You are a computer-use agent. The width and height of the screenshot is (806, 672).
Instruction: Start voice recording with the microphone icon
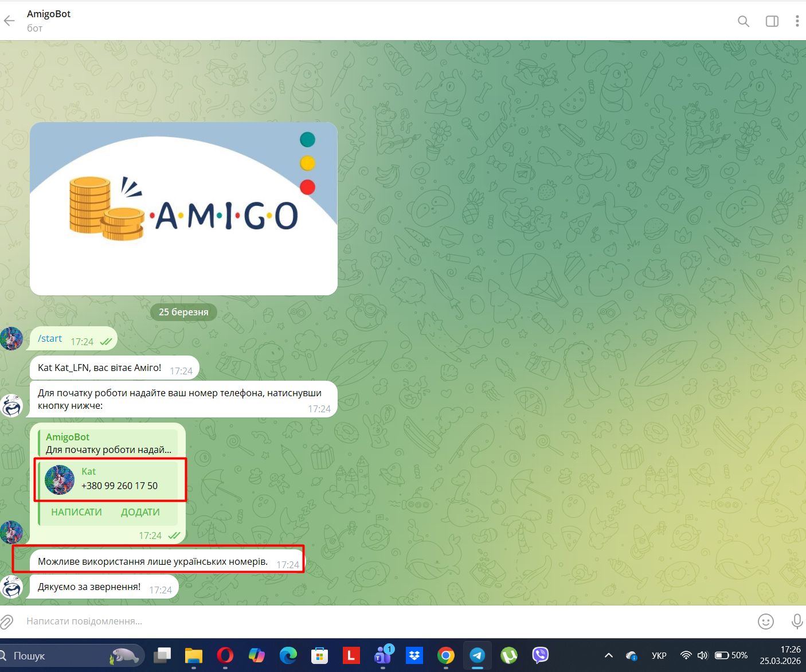797,622
